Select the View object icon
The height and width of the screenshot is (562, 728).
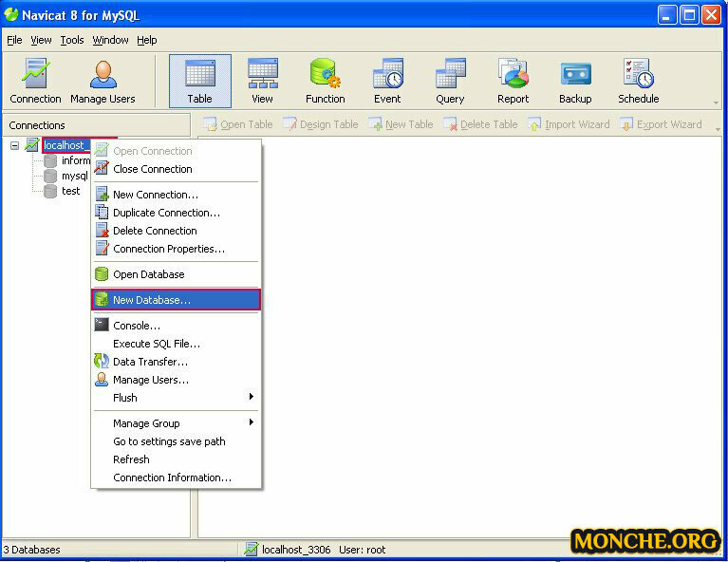coord(262,81)
